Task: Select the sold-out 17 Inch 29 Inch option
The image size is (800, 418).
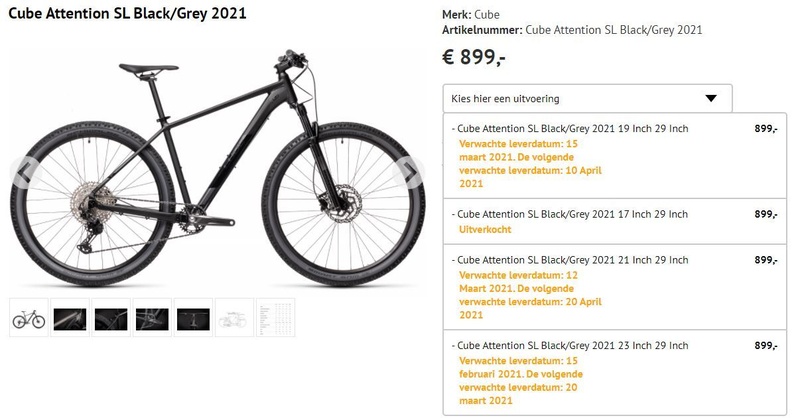Action: click(570, 214)
